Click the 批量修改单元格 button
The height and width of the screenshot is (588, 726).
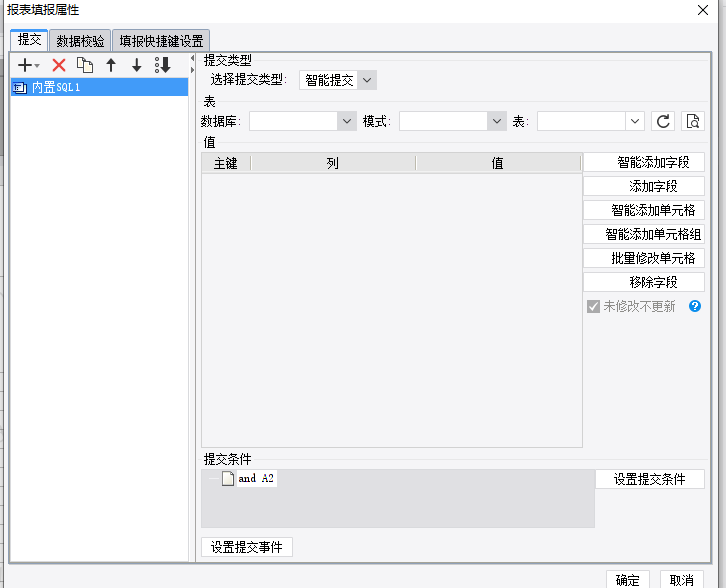point(644,258)
